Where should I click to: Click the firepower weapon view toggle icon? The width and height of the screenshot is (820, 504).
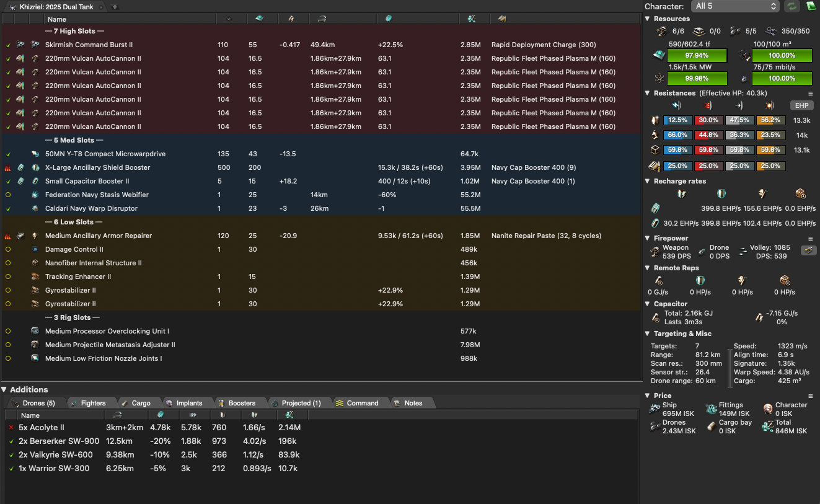pos(808,250)
